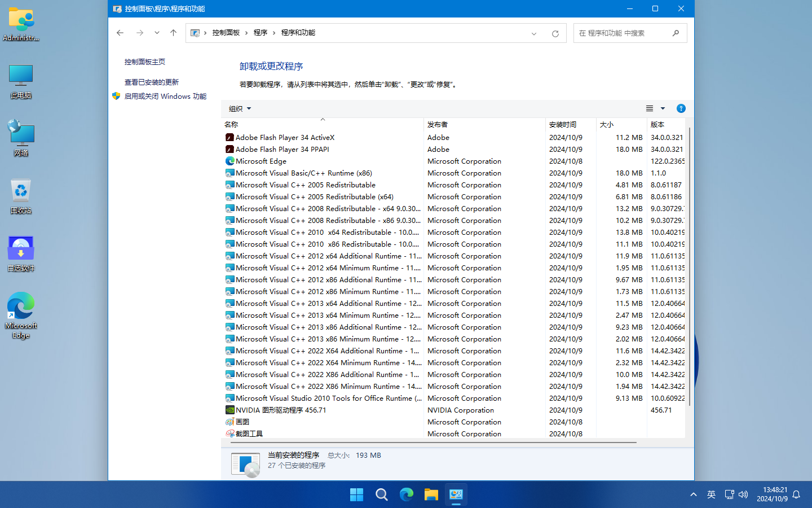Select Adobe Flash Player 34 ActiveX icon
812x508 pixels.
click(230, 137)
